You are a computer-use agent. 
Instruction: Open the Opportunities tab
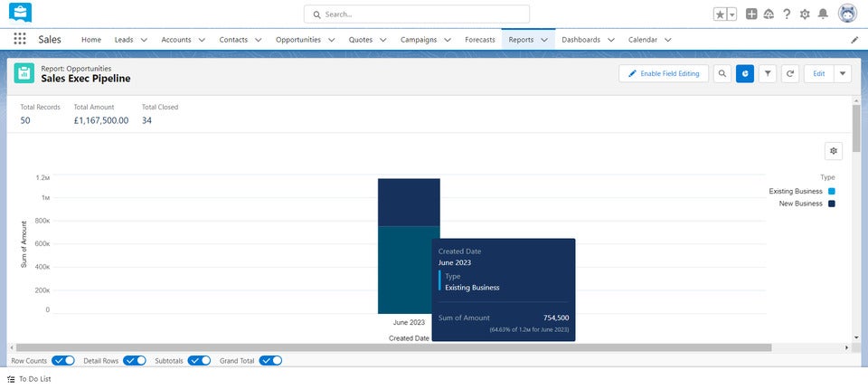point(297,40)
